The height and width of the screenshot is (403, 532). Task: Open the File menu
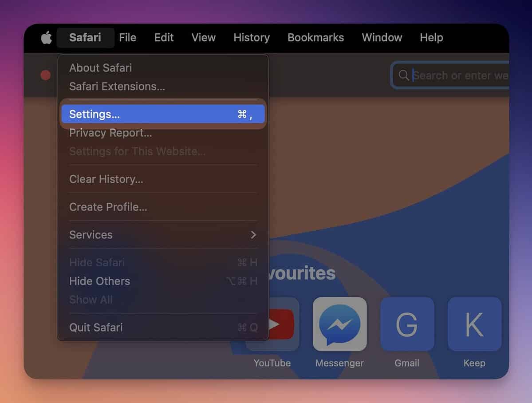[x=127, y=38]
